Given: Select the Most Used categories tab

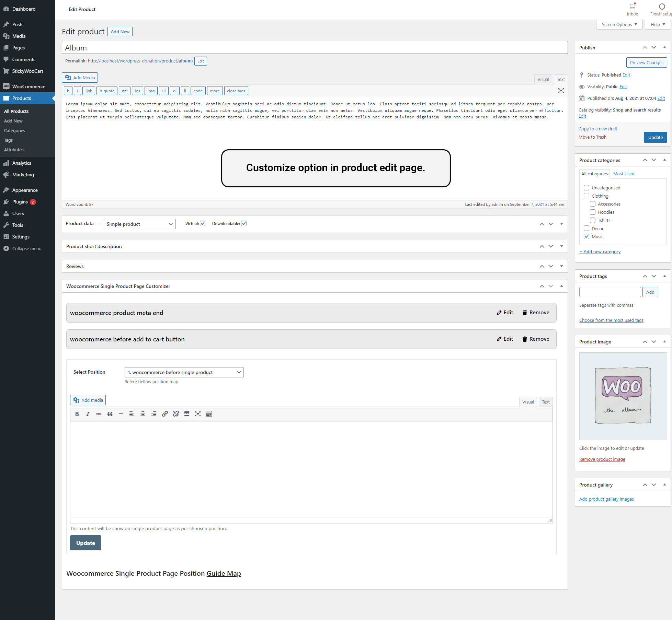Looking at the screenshot, I should click(624, 174).
